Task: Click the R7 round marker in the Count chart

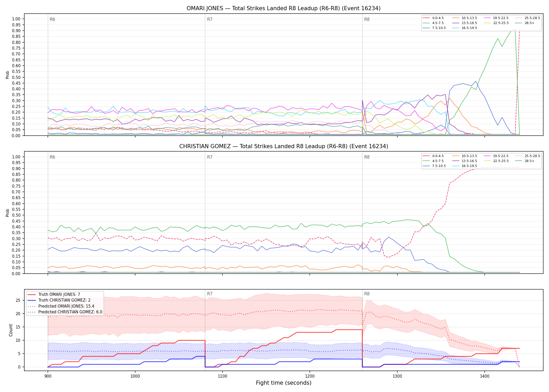Action: click(210, 294)
